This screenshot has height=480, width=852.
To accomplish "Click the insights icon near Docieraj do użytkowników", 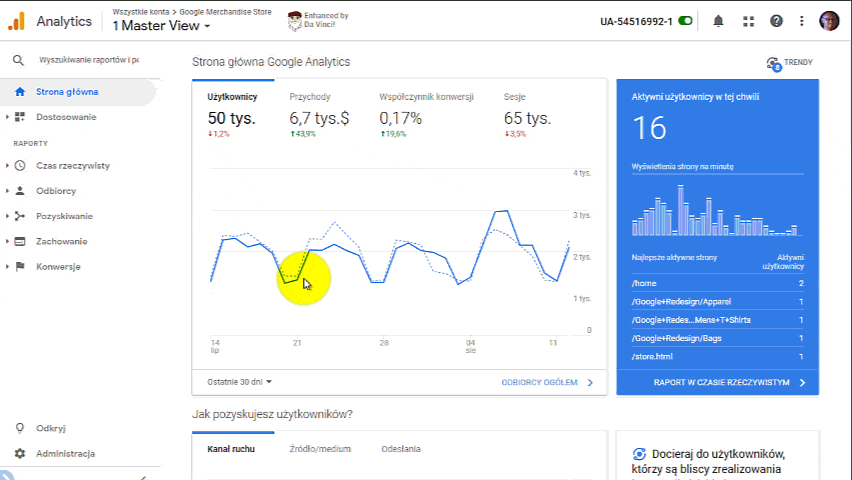I will (x=639, y=454).
